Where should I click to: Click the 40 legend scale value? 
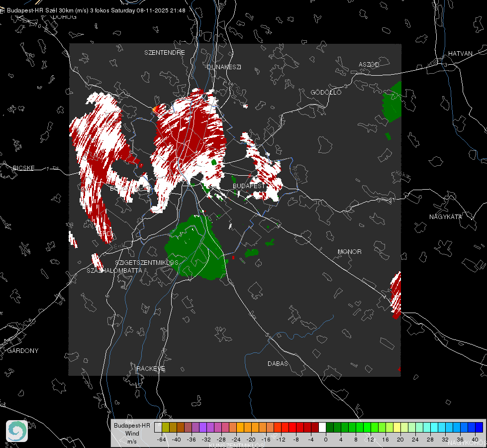coord(475,440)
